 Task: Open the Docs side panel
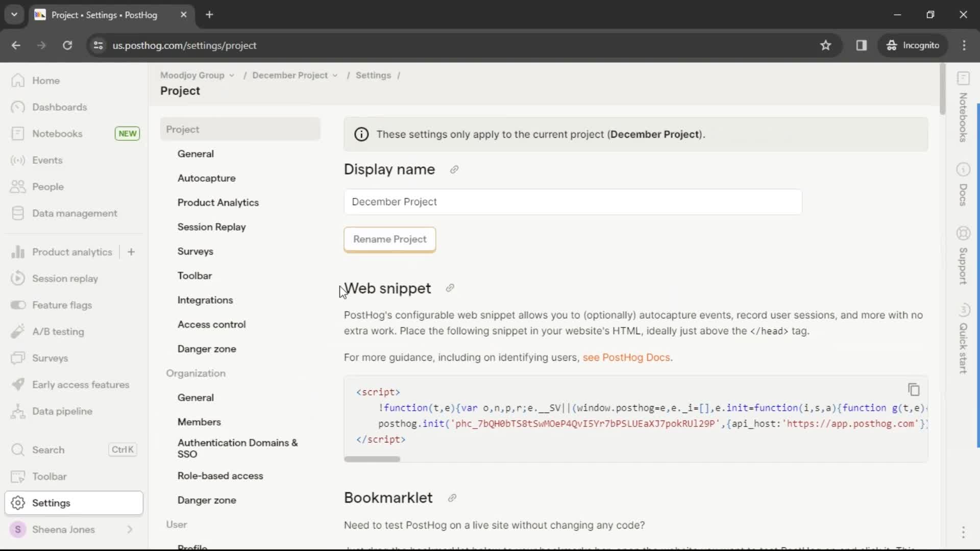point(963,185)
